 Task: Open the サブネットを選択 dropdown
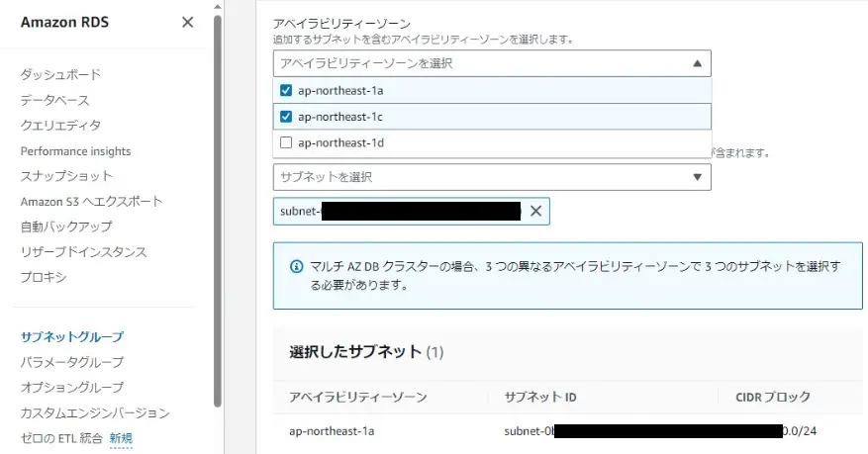click(x=492, y=177)
